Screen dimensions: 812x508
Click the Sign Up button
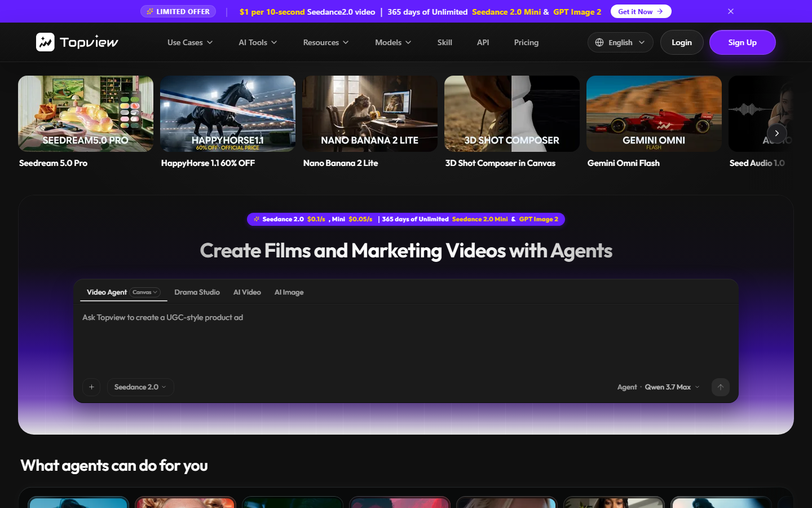[x=742, y=42]
